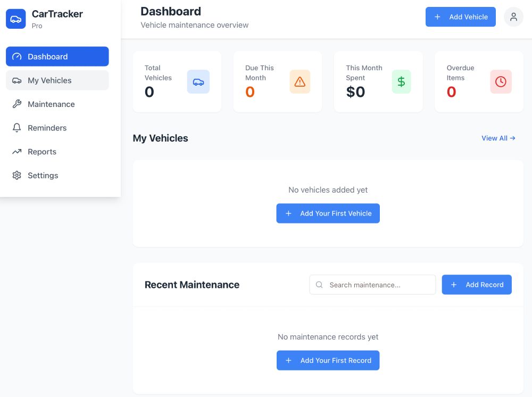532x397 pixels.
Task: Click the search magnifier icon
Action: (x=319, y=285)
